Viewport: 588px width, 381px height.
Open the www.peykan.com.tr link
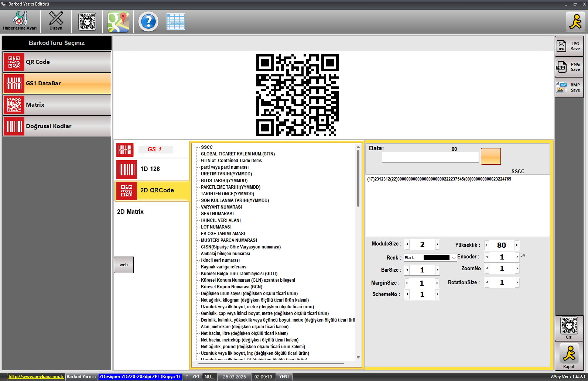(x=36, y=377)
